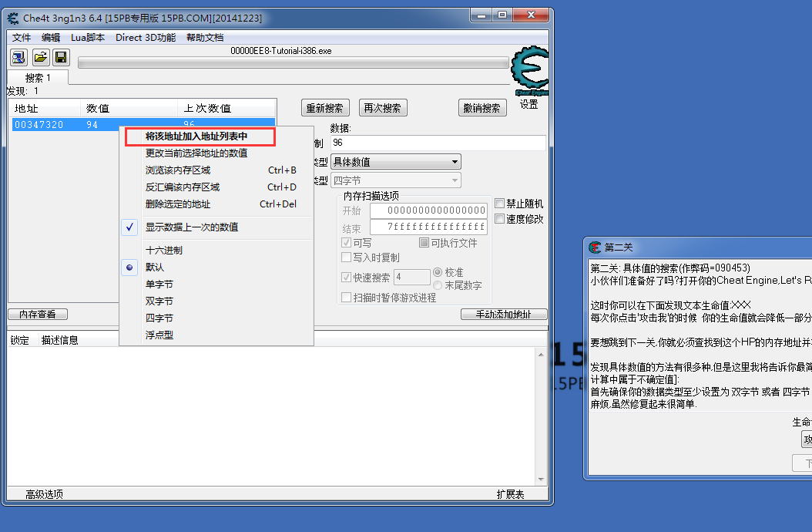
Task: Click the tutorial text in the 第二关 window
Action: tap(700, 336)
